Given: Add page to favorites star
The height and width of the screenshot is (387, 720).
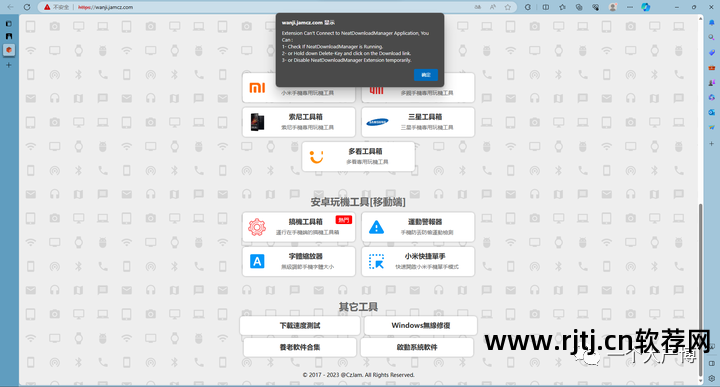Looking at the screenshot, I should (x=507, y=7).
